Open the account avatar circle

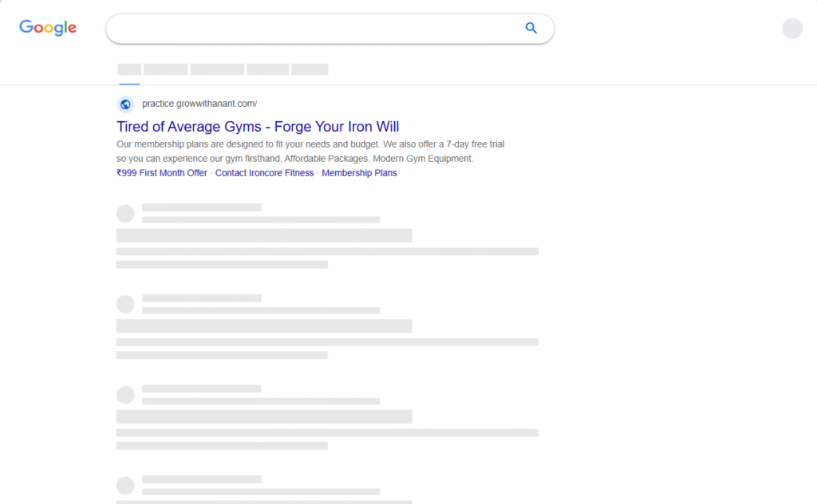coord(792,28)
